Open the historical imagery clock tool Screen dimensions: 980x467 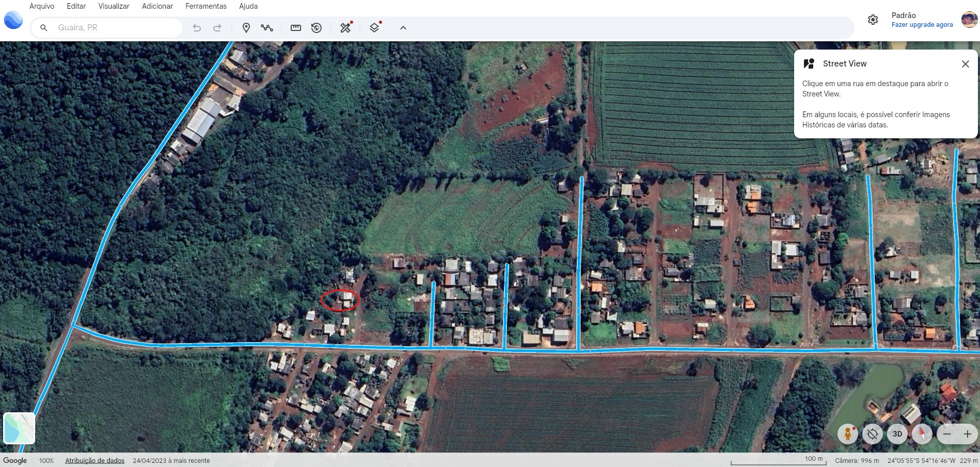point(317,28)
